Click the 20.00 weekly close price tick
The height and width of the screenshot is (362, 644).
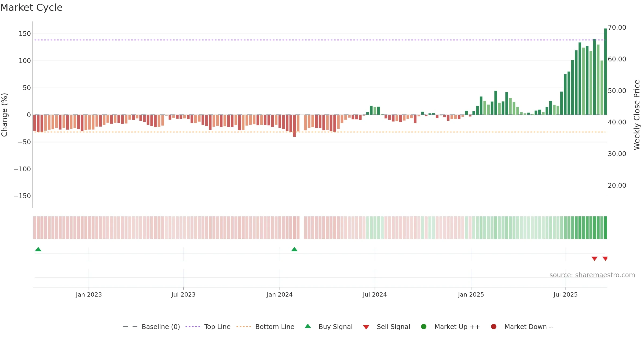coord(617,186)
